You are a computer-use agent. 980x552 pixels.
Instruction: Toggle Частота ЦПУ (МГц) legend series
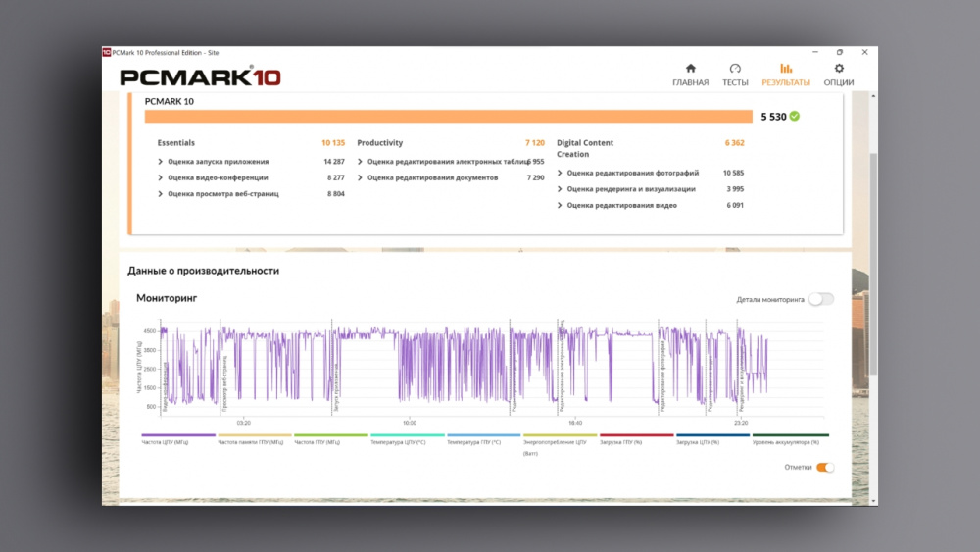tap(178, 439)
